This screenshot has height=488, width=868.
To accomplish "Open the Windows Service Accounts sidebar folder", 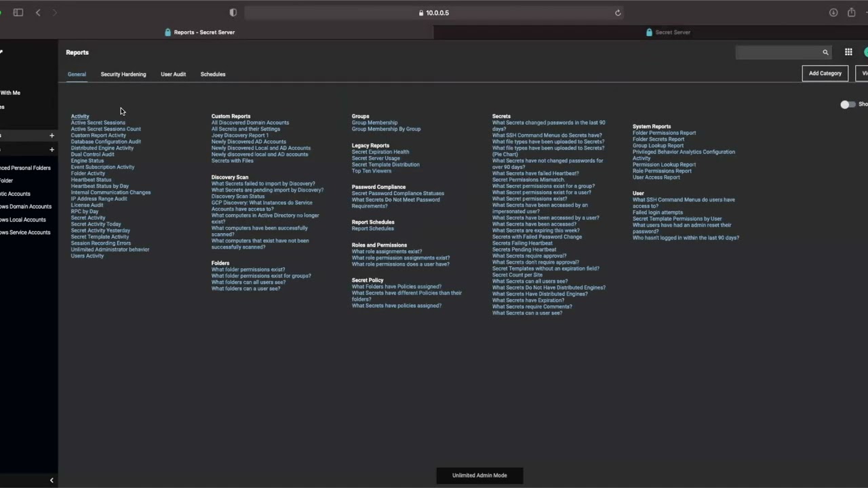I will tap(25, 232).
